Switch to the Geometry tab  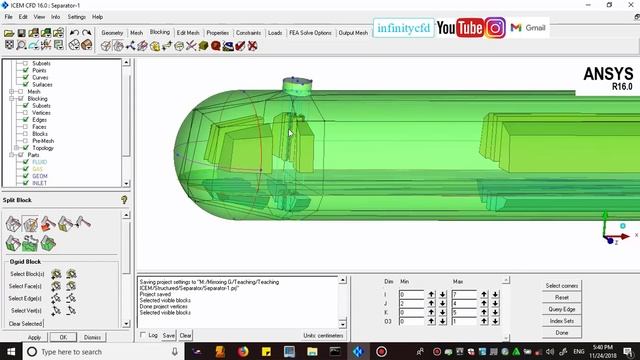pos(112,33)
